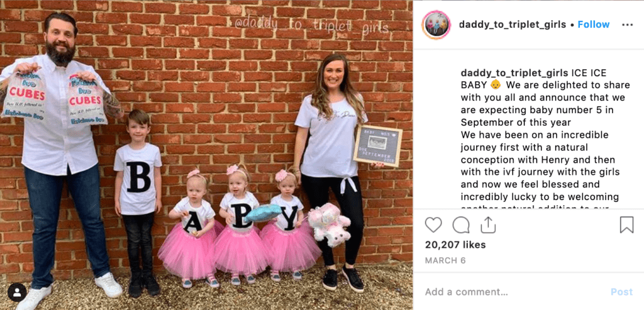This screenshot has height=310, width=644.
Task: Like the post with heart icon
Action: (x=433, y=225)
